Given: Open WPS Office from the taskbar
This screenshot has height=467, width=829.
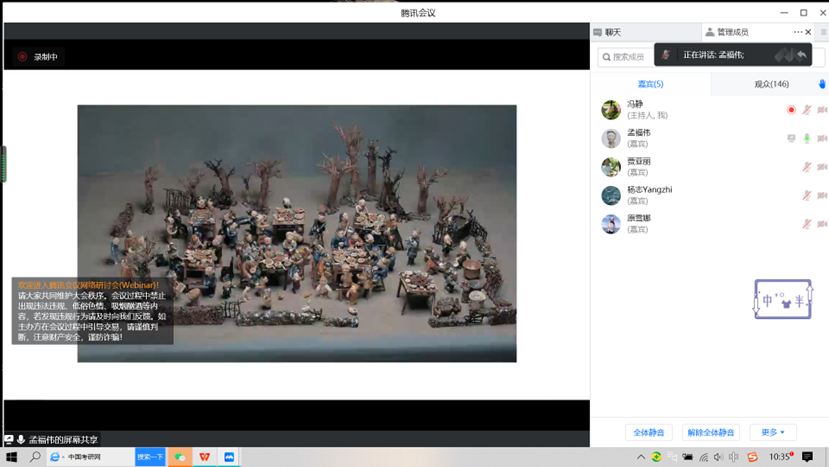Looking at the screenshot, I should pos(205,457).
